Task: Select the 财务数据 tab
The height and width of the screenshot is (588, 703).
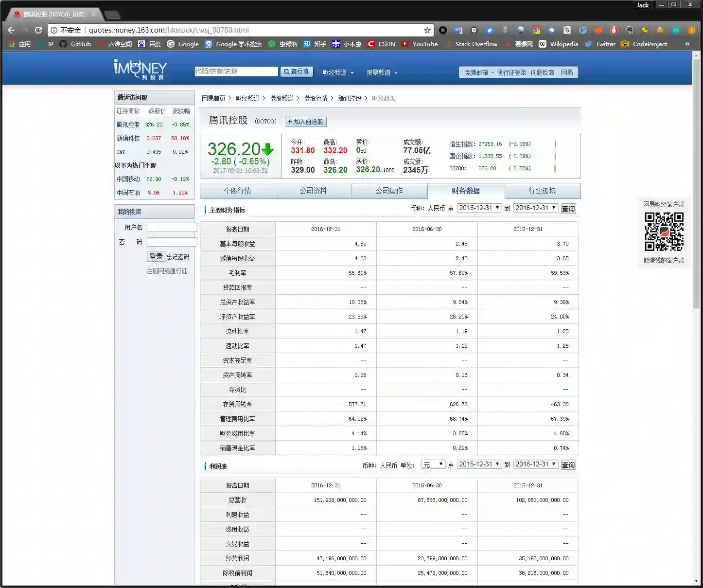Action: pos(466,191)
